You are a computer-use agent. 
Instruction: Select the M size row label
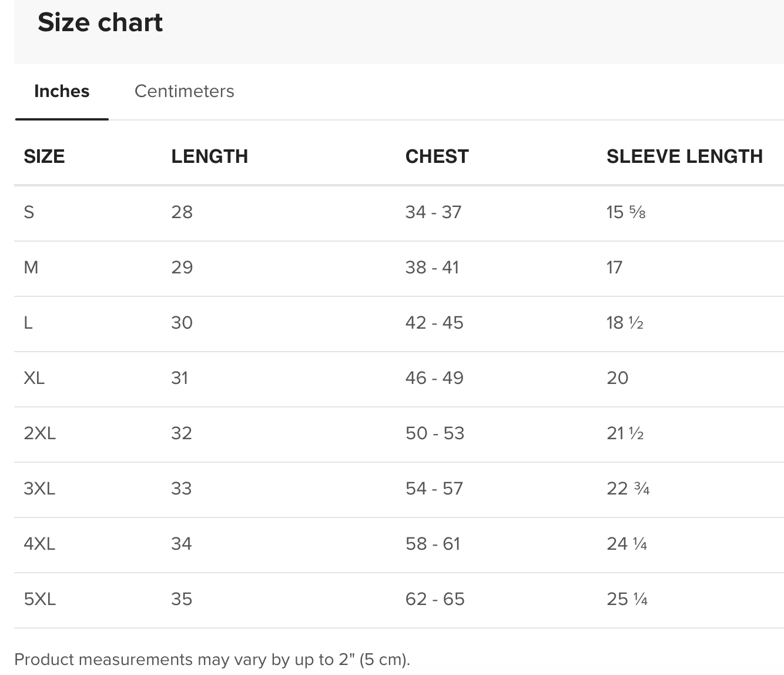tap(31, 268)
